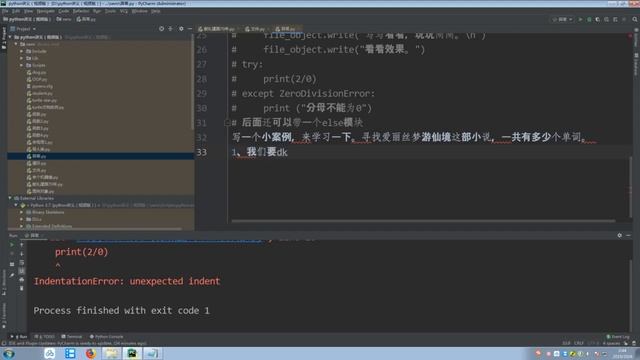Open Project panel settings gear

click(x=181, y=29)
